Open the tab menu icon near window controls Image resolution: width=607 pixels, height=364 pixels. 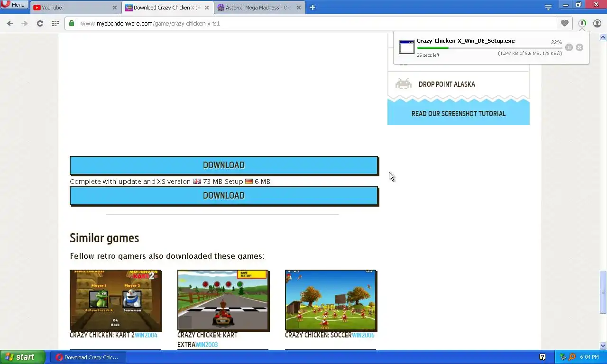pos(548,7)
